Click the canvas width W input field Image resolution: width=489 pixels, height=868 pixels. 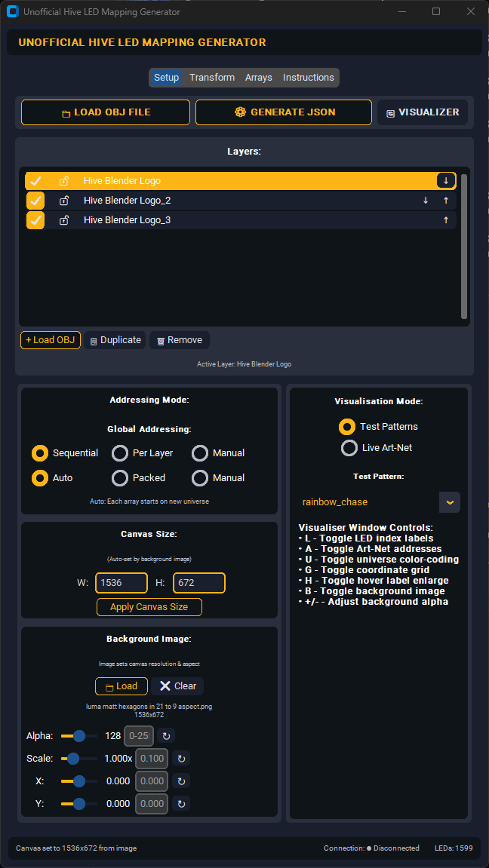[x=121, y=583]
